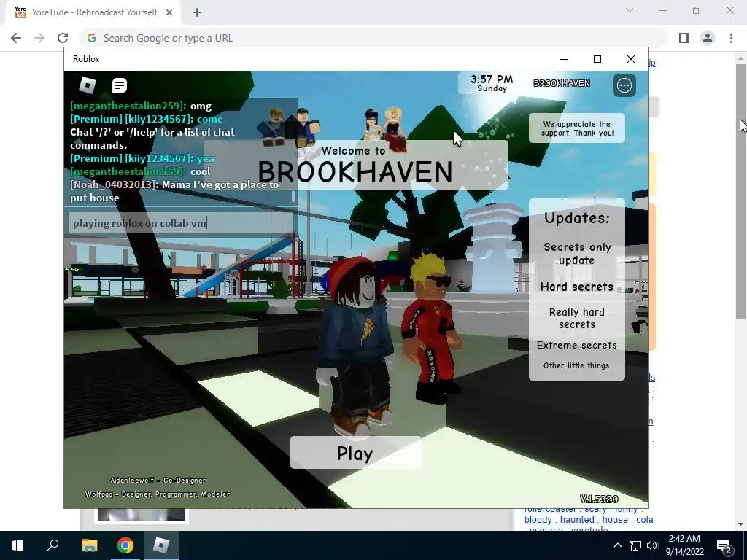
Task: Click the 'Hard secrets' update entry
Action: [577, 287]
